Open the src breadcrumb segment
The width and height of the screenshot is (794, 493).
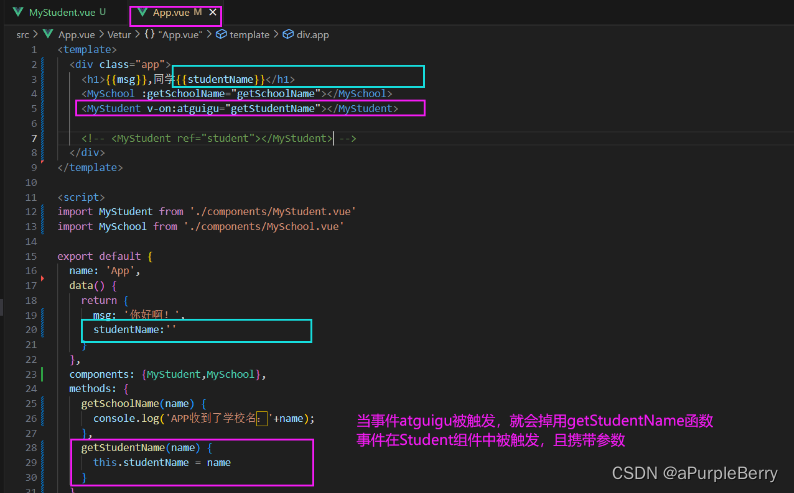point(23,35)
